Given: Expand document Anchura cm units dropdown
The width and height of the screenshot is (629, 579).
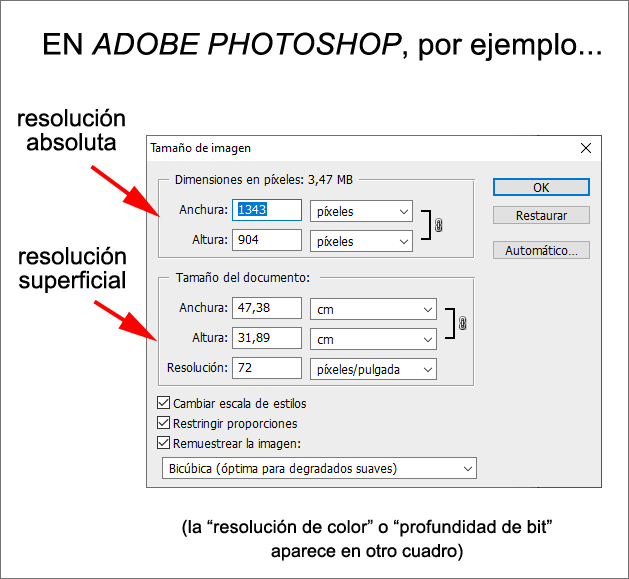Looking at the screenshot, I should coord(373,310).
